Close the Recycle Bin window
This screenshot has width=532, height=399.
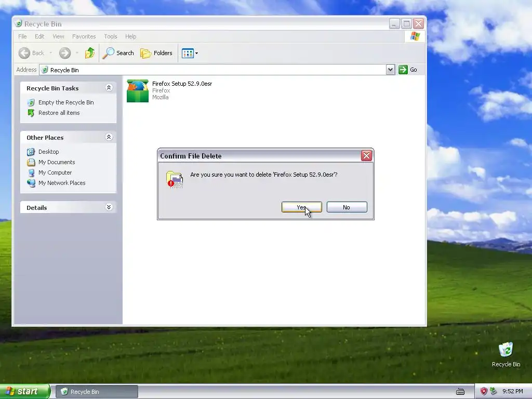419,24
